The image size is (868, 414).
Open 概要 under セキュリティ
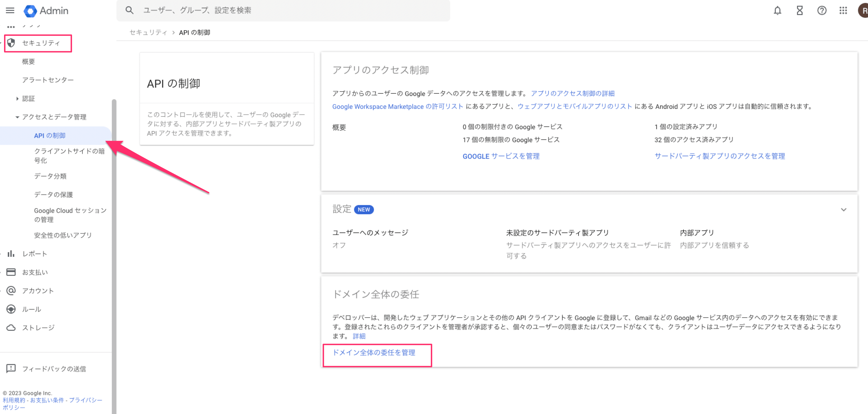(x=28, y=61)
